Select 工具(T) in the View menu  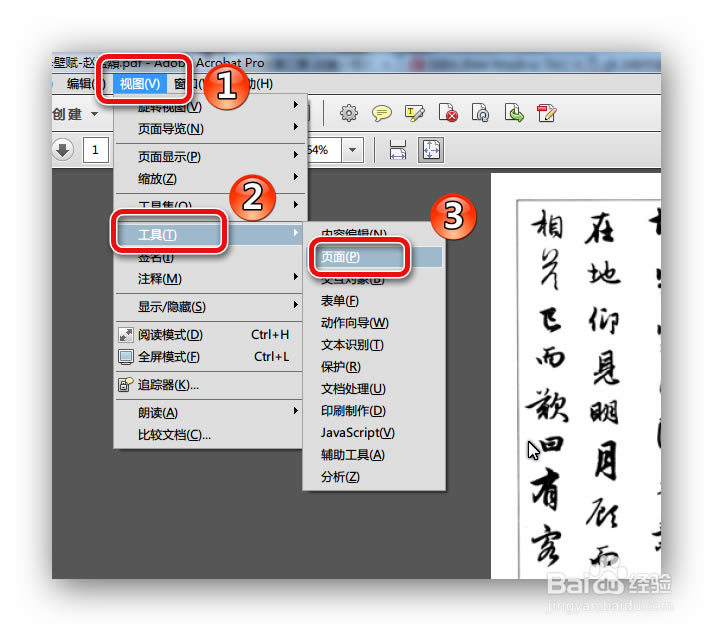(209, 234)
